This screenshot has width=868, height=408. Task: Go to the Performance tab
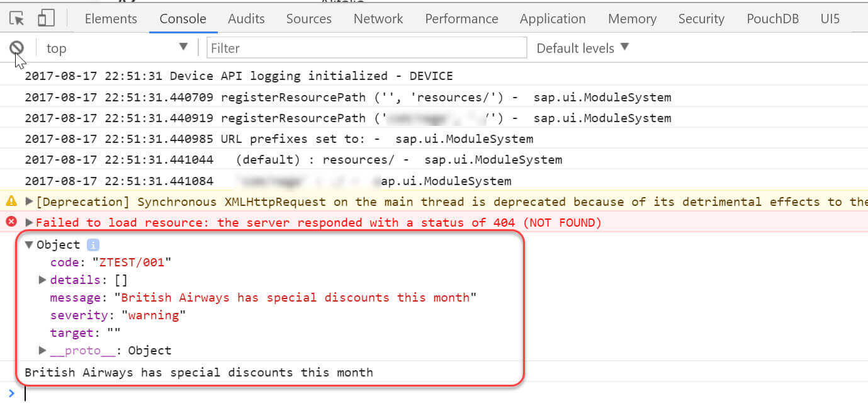coord(461,19)
